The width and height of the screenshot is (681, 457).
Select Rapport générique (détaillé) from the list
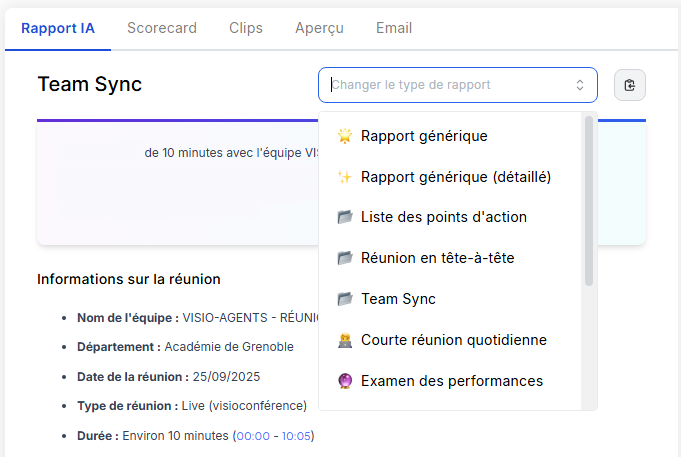click(x=456, y=176)
